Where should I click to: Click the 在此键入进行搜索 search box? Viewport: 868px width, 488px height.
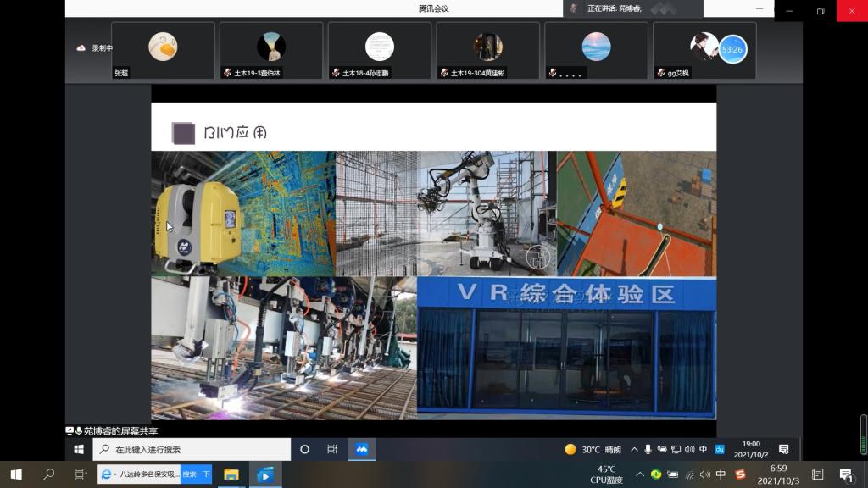[195, 450]
